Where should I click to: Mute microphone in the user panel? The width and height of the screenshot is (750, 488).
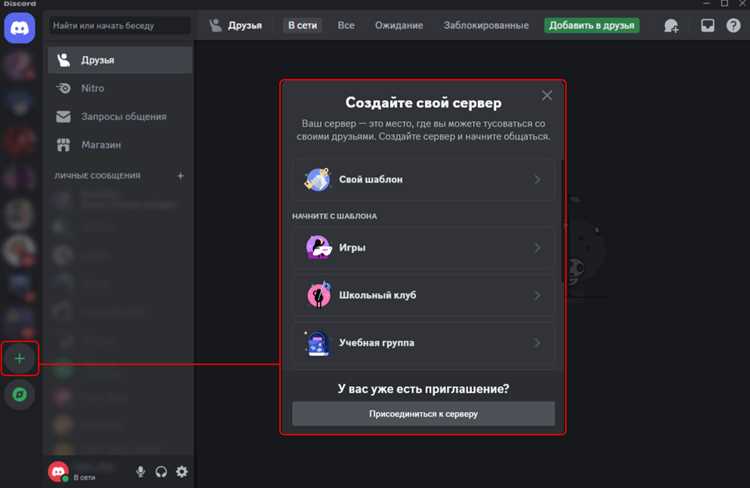tap(140, 472)
